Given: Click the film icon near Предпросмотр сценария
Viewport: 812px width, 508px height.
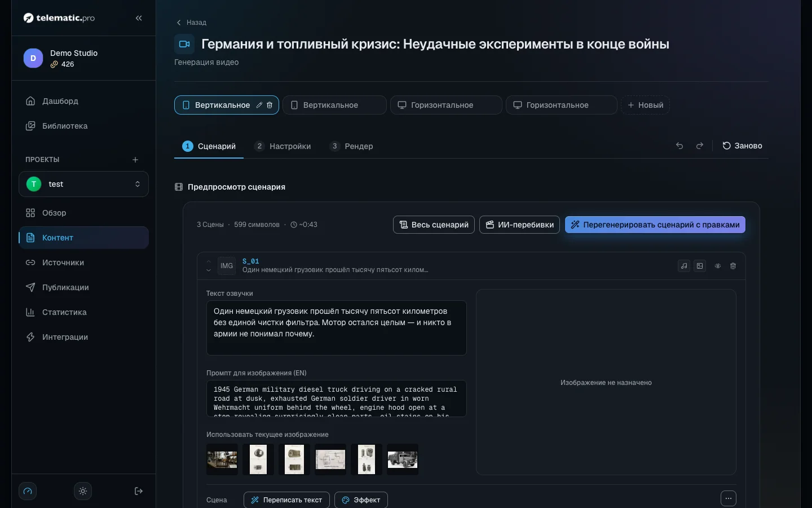Looking at the screenshot, I should (x=179, y=187).
